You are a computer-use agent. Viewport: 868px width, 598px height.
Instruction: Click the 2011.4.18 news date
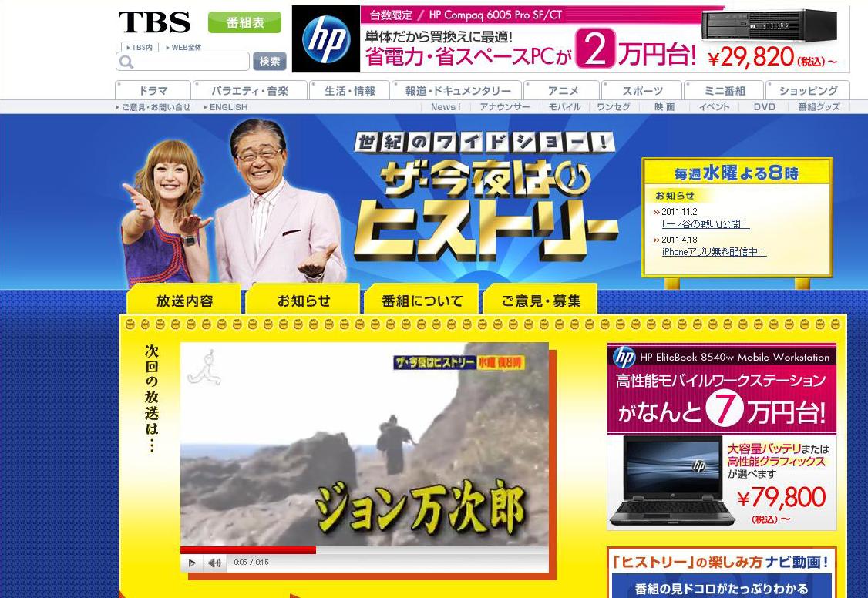click(x=679, y=240)
